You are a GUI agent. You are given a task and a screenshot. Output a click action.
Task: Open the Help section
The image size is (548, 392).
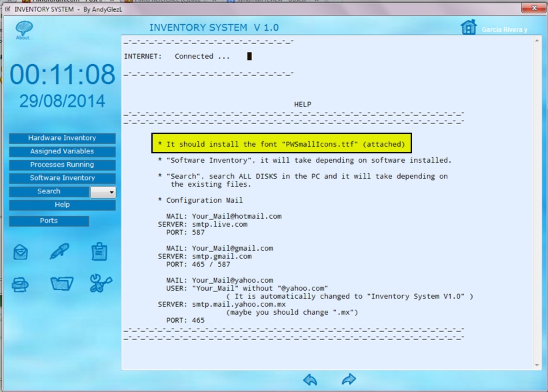[61, 205]
